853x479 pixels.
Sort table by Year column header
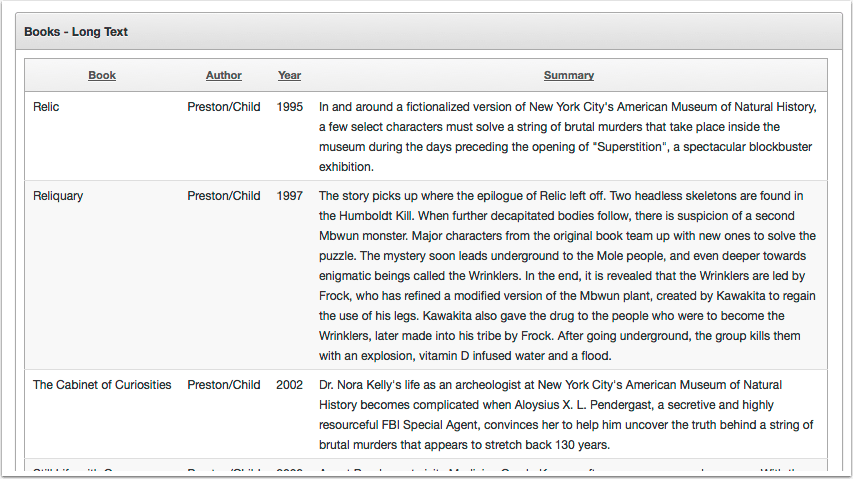coord(289,76)
